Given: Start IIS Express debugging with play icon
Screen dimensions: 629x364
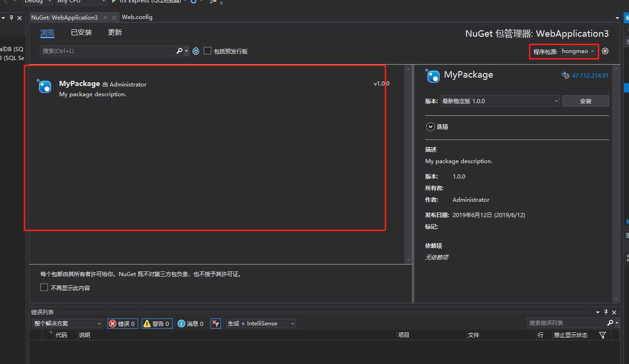Looking at the screenshot, I should [114, 1].
